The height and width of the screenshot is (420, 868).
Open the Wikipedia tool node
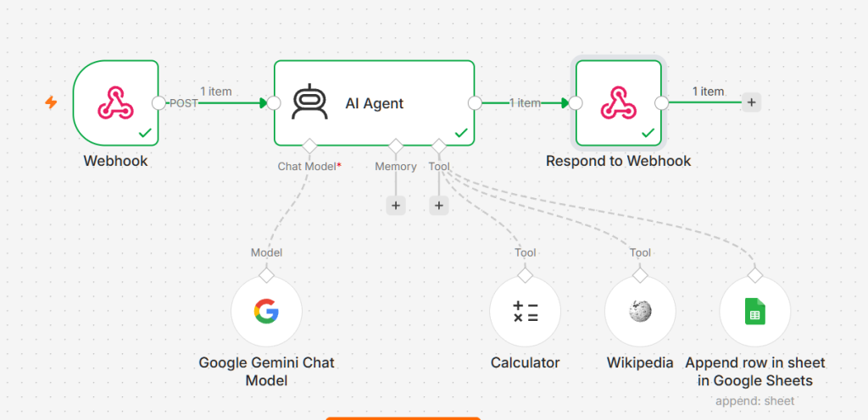[640, 311]
